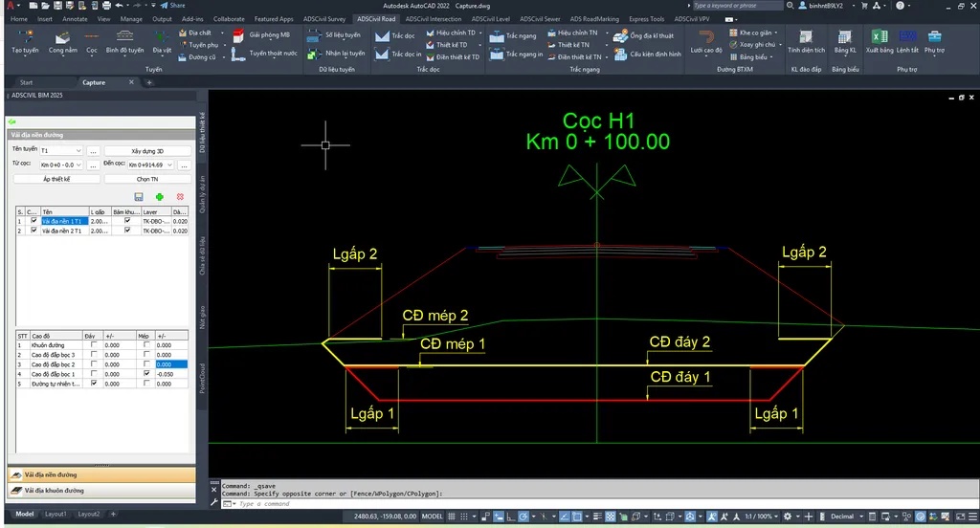Open the Bảng KL tool
980x528 pixels.
(x=844, y=42)
